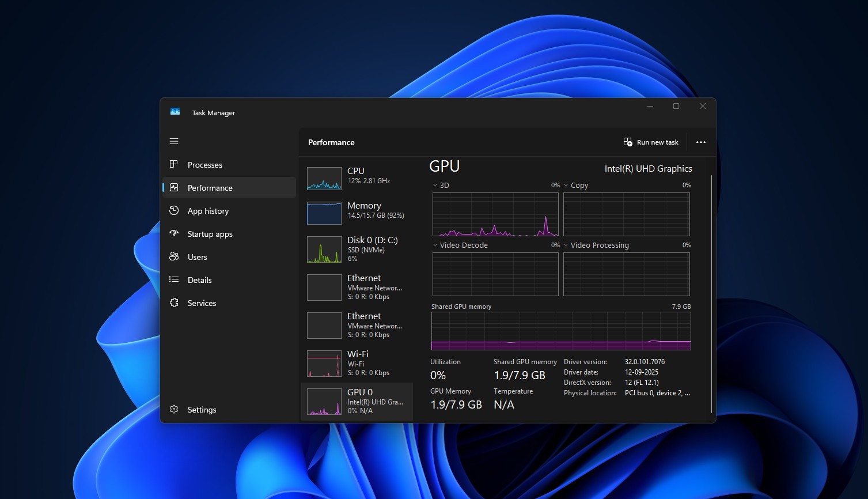Minimize the Task Manager window
This screenshot has height=499, width=868.
coord(650,106)
